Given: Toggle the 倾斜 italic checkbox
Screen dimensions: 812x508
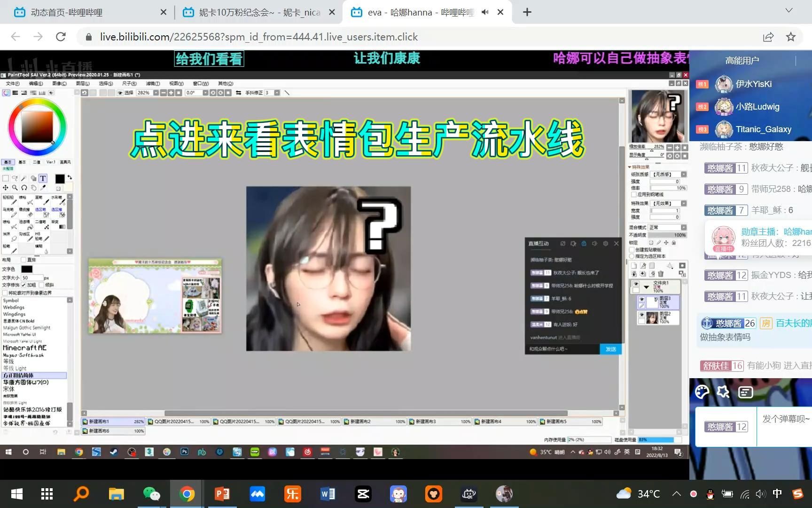Looking at the screenshot, I should click(x=41, y=285).
